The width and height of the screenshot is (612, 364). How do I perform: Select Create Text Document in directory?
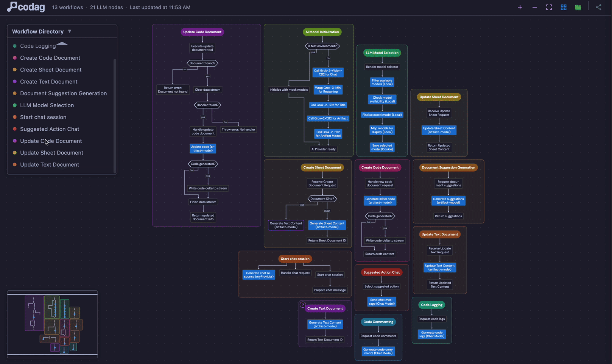(x=48, y=82)
